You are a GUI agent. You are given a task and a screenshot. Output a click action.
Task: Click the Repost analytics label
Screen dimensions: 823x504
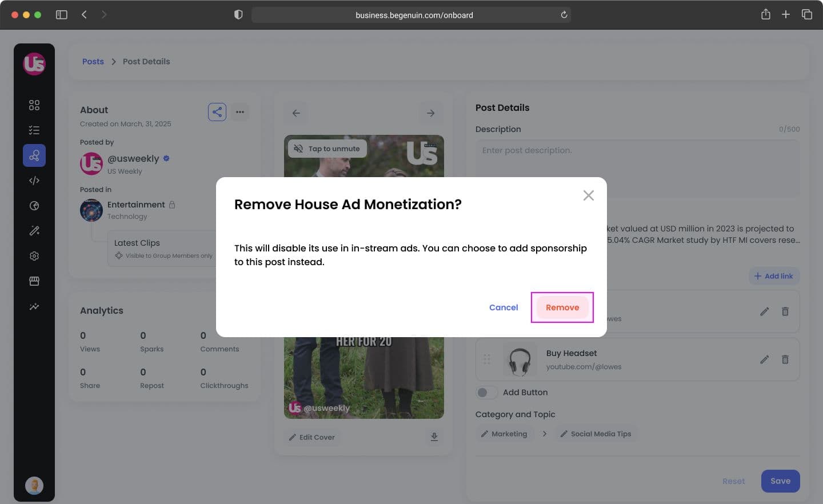[151, 386]
